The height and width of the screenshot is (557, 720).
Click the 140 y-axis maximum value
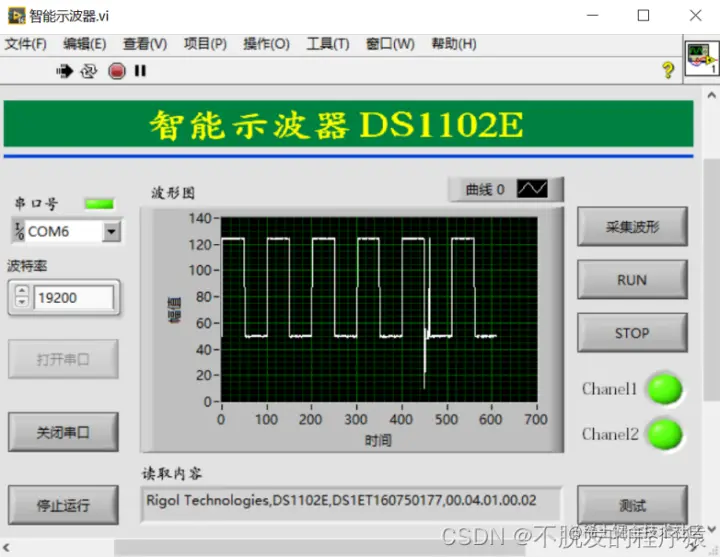(x=200, y=218)
